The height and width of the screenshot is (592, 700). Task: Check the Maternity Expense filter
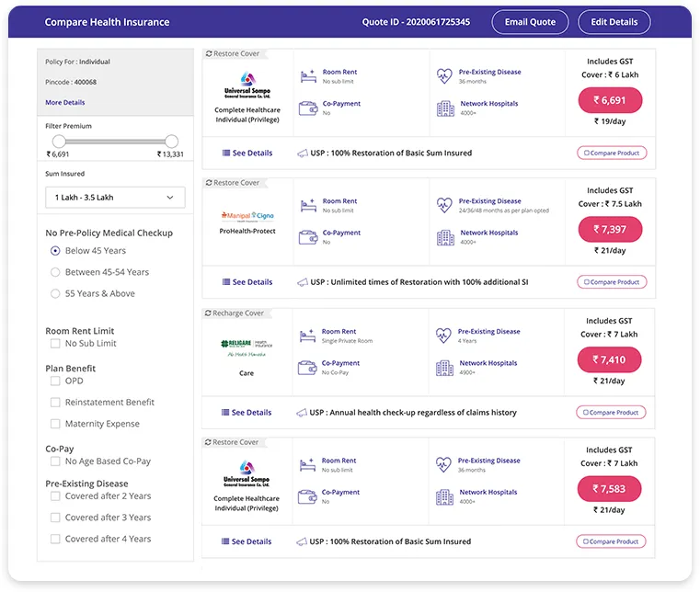tap(55, 424)
